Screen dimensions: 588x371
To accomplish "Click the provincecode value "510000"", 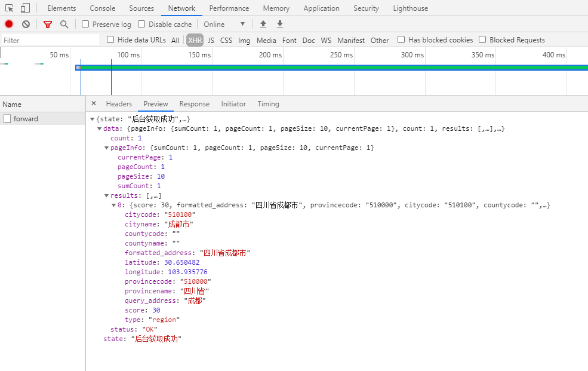I will [x=195, y=282].
